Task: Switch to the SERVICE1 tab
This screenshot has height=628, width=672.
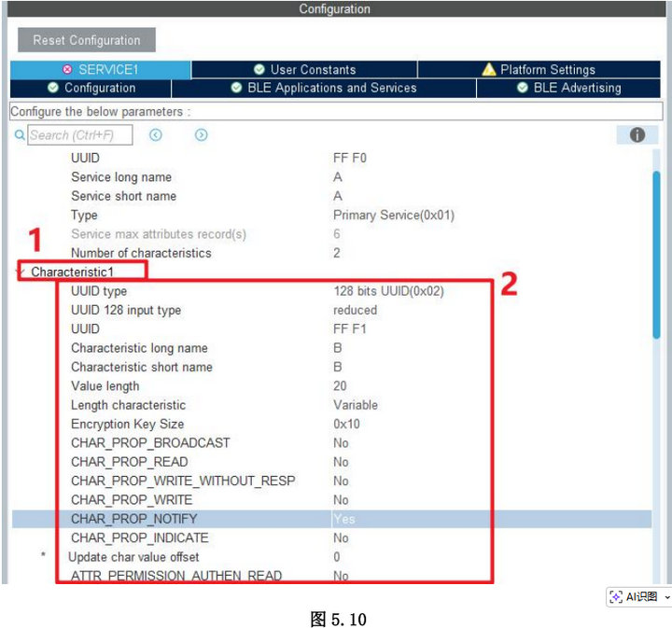Action: pos(100,70)
